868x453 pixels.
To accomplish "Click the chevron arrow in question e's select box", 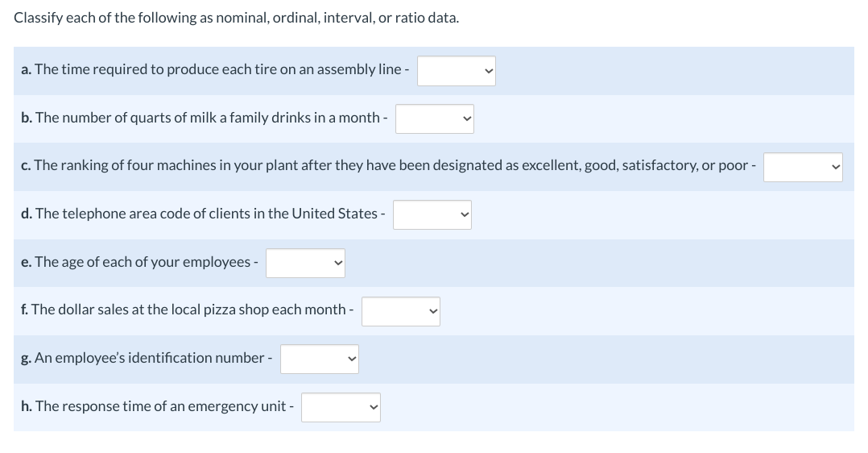I will coord(337,263).
